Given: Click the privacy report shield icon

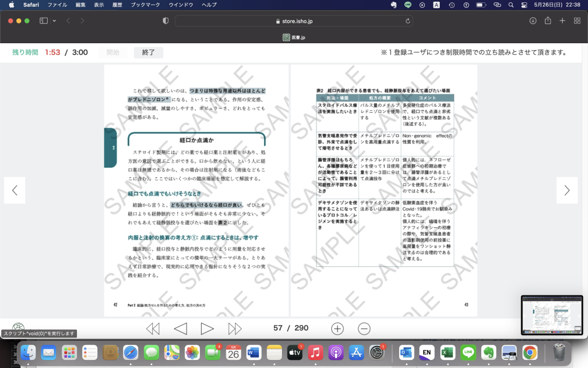Looking at the screenshot, I should 165,21.
